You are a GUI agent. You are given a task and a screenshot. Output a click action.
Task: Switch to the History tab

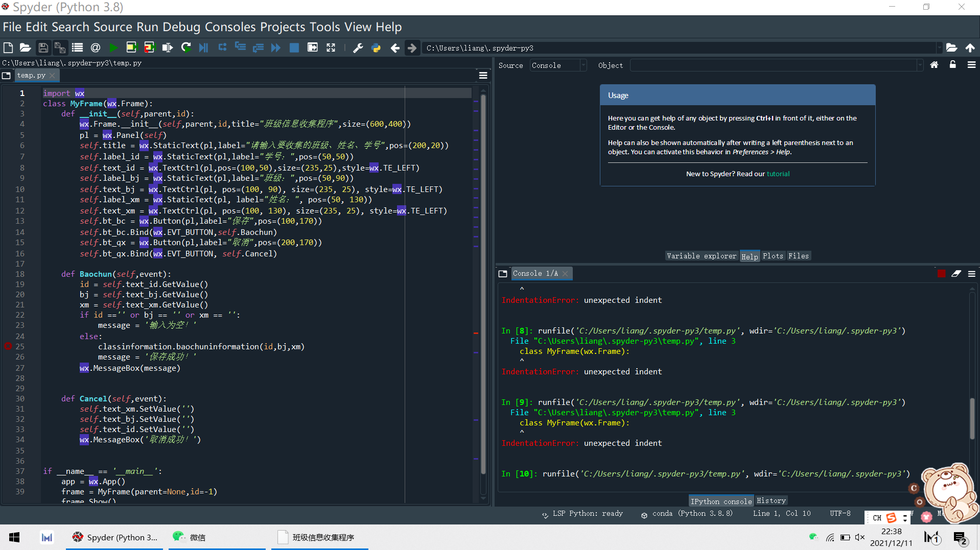click(x=771, y=501)
